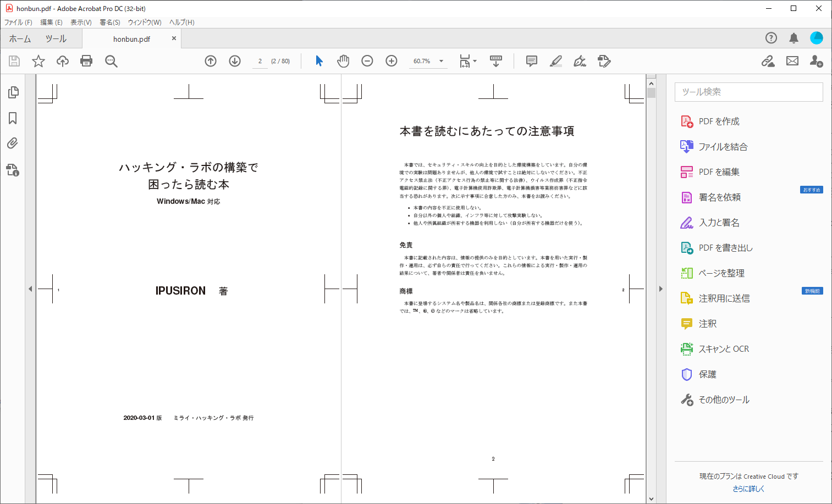Viewport: 832px width, 504px height.
Task: Open the ヘルプ menu
Action: (x=181, y=23)
